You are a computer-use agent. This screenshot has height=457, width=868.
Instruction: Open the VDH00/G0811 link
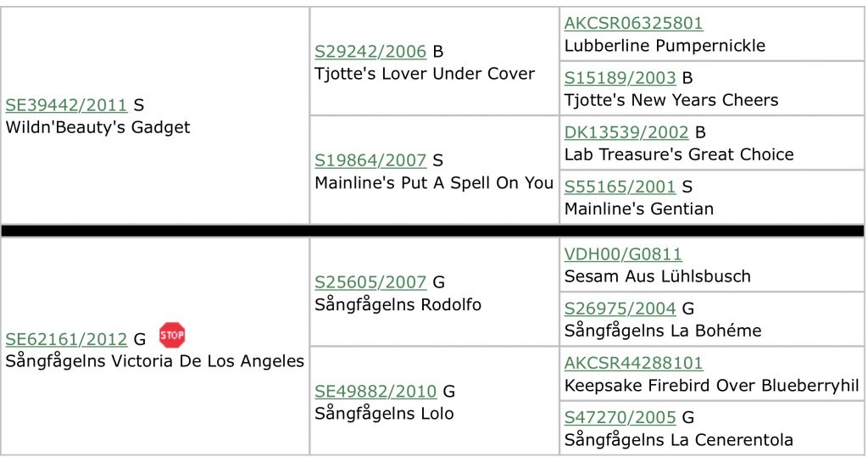(x=623, y=254)
